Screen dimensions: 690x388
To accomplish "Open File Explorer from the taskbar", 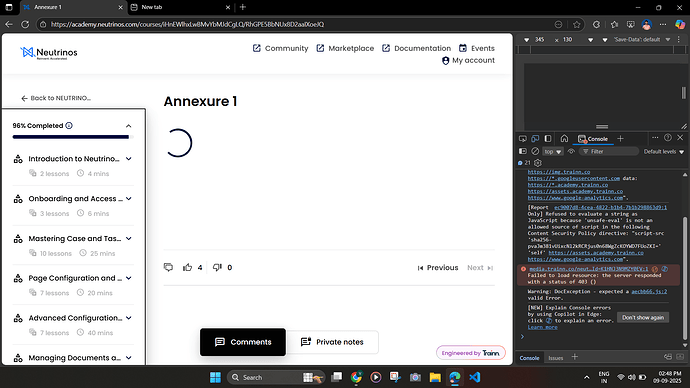I will (x=435, y=377).
